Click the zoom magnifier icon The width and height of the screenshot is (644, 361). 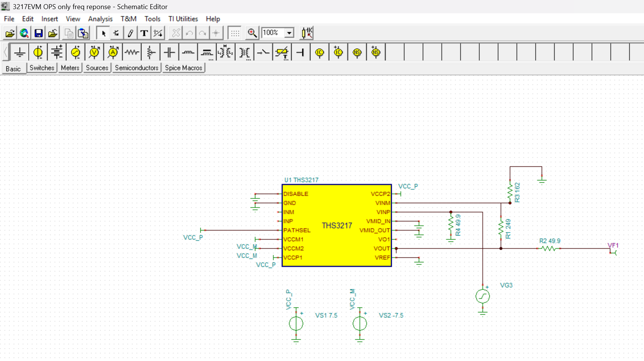(252, 33)
